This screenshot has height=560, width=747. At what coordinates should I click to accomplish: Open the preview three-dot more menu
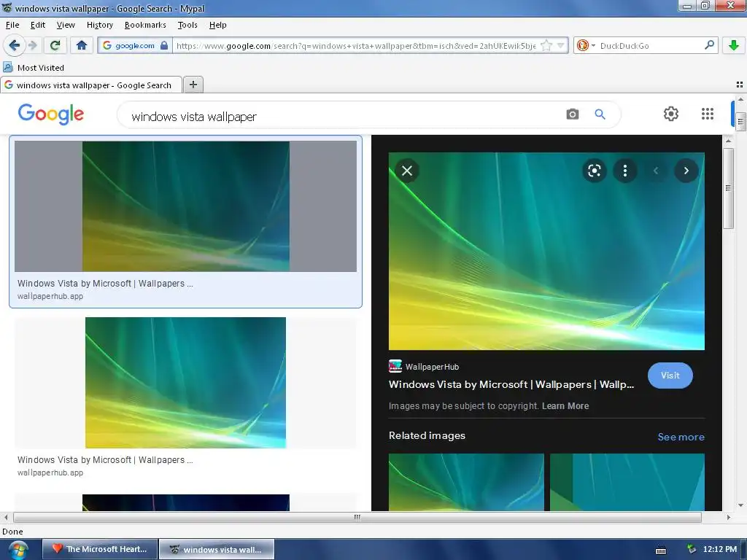tap(625, 171)
